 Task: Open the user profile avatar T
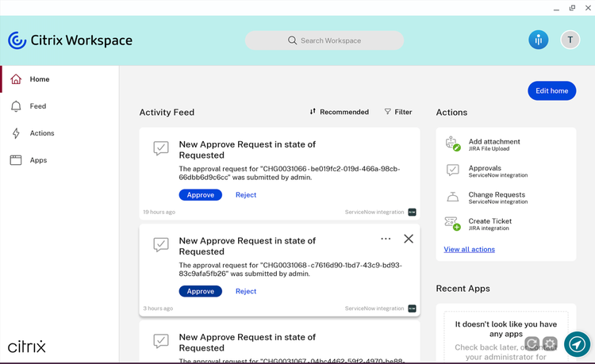570,40
